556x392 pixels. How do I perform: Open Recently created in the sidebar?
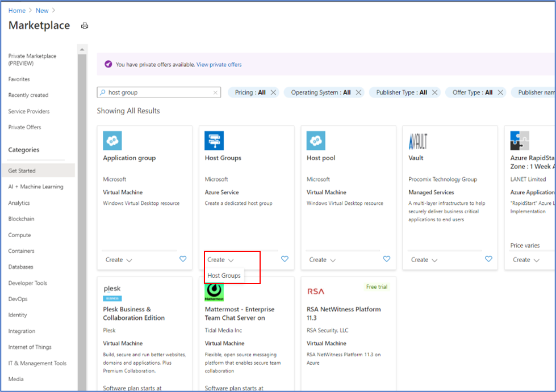(28, 95)
